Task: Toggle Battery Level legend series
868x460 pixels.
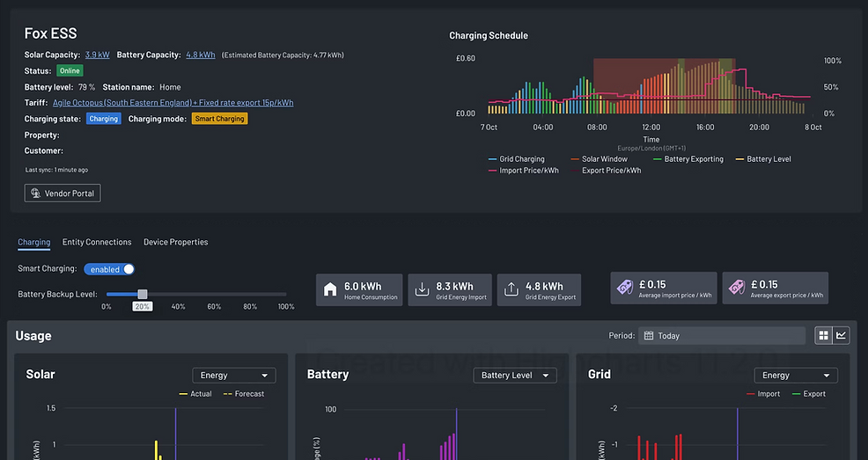Action: pos(763,159)
